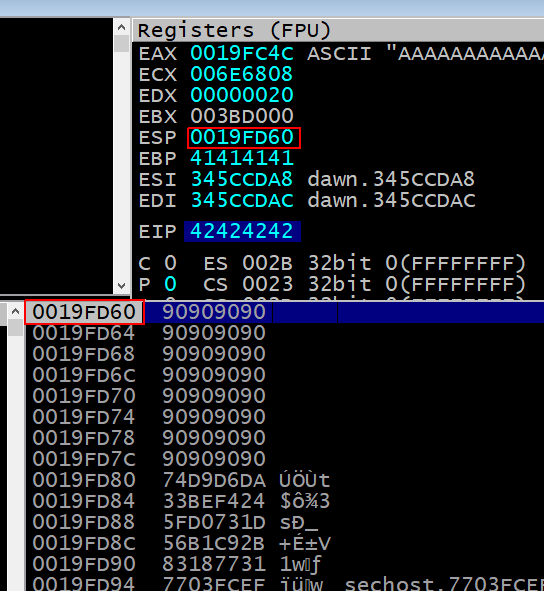Screen dimensions: 544x591
Task: Click the Registers (FPU) panel header
Action: pos(338,31)
